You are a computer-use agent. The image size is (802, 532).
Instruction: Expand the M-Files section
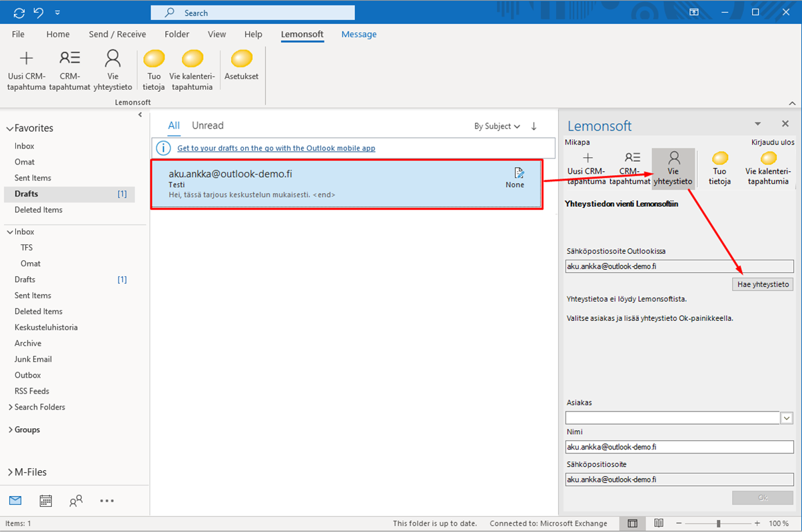[x=10, y=472]
